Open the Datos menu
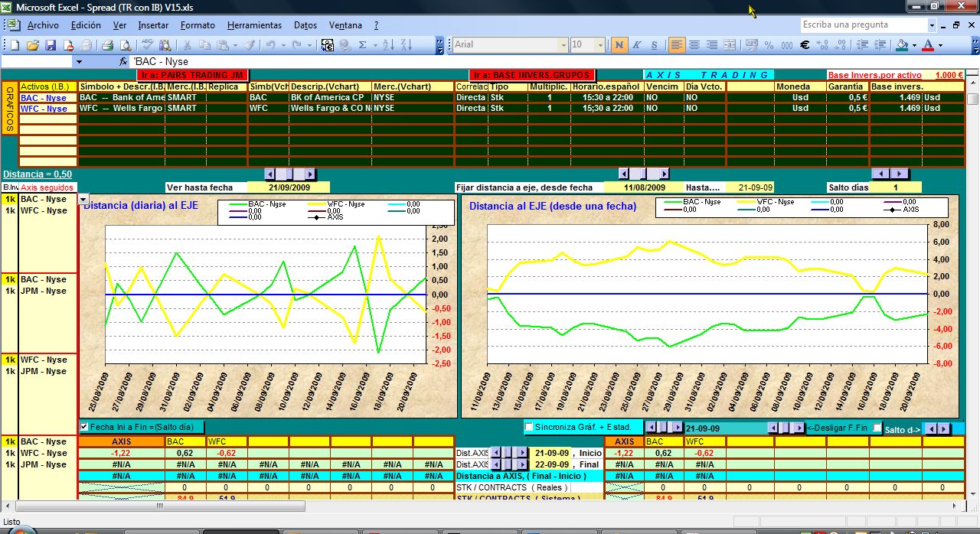 coord(305,25)
